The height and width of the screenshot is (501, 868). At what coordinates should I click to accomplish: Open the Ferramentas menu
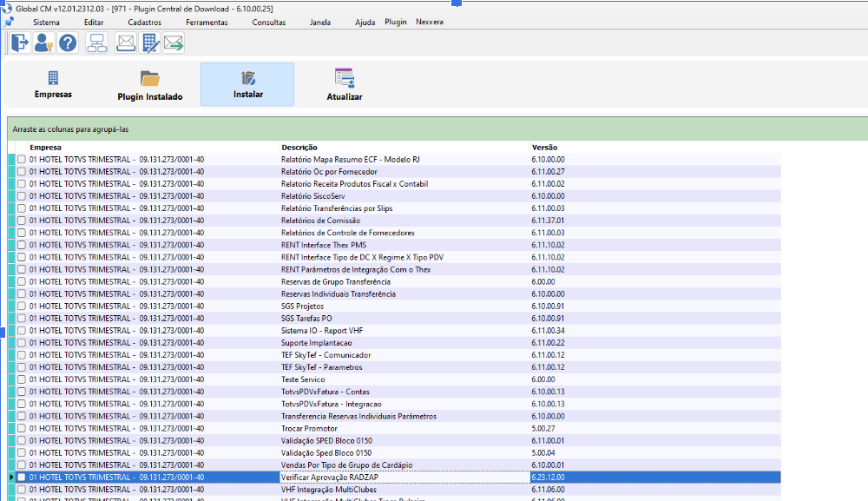click(x=207, y=23)
